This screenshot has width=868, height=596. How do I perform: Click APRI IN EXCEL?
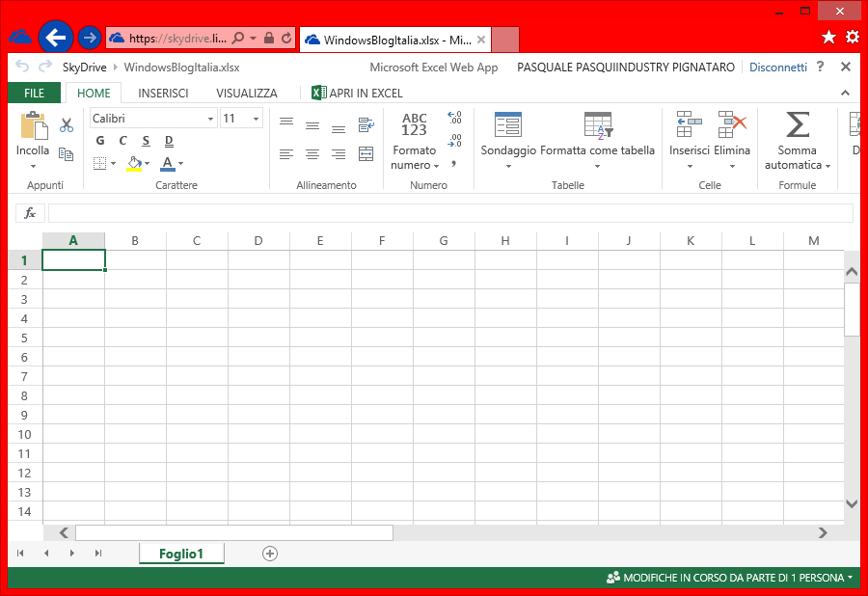click(357, 93)
